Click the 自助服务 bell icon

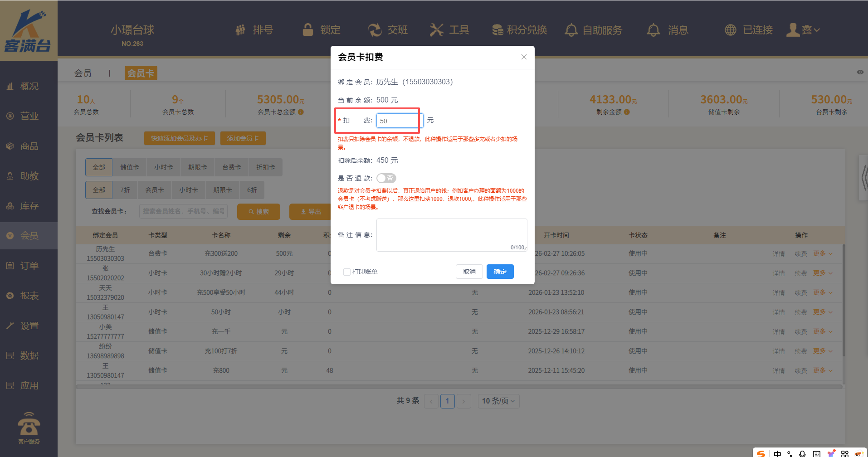(571, 30)
